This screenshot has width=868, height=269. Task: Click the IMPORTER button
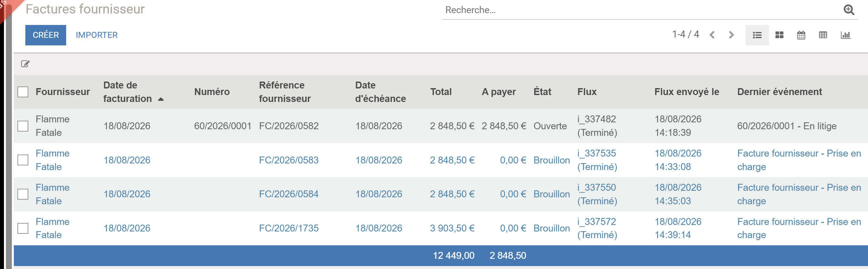(97, 35)
